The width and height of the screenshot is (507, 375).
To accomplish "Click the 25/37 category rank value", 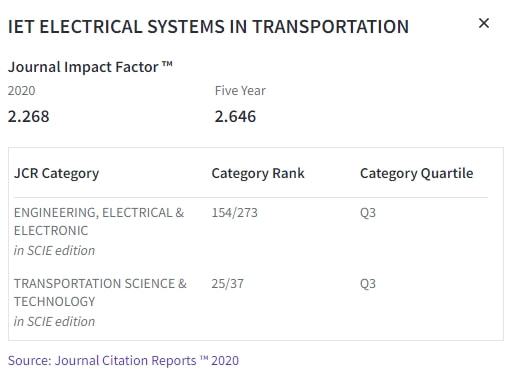I will point(228,284).
